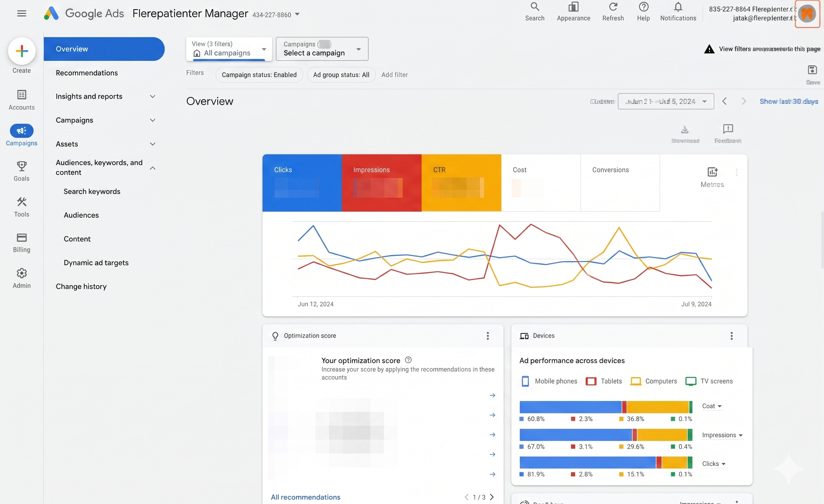Open Notifications bell
This screenshot has width=824, height=504.
click(678, 11)
